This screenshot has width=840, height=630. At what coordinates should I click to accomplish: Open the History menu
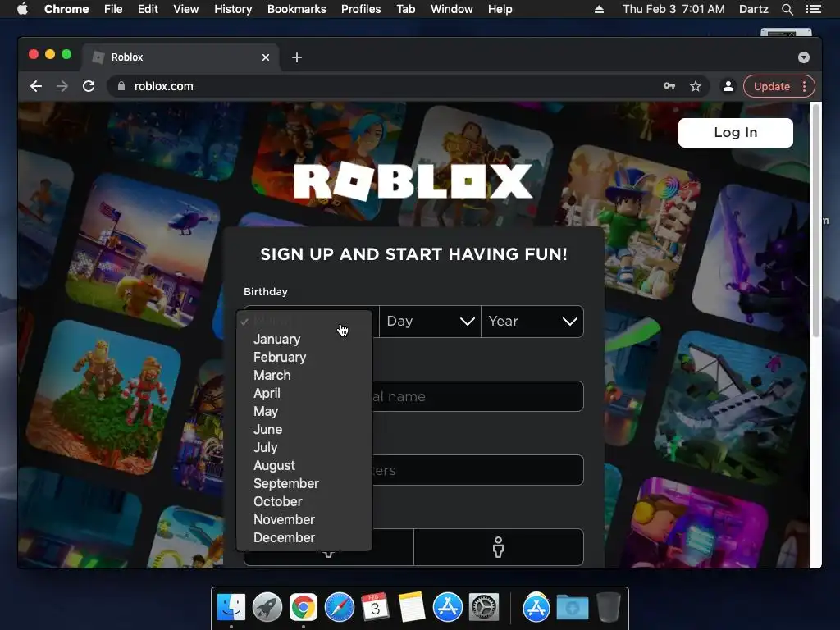[x=233, y=9]
